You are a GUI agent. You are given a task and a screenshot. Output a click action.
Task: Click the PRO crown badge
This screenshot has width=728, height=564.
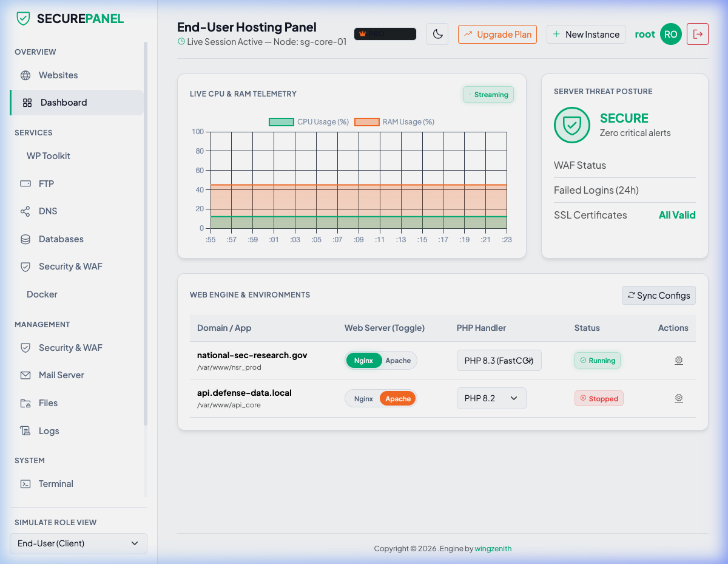385,34
